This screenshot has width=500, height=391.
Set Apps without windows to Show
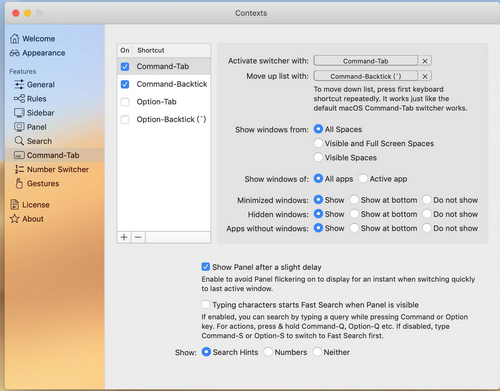pos(318,228)
